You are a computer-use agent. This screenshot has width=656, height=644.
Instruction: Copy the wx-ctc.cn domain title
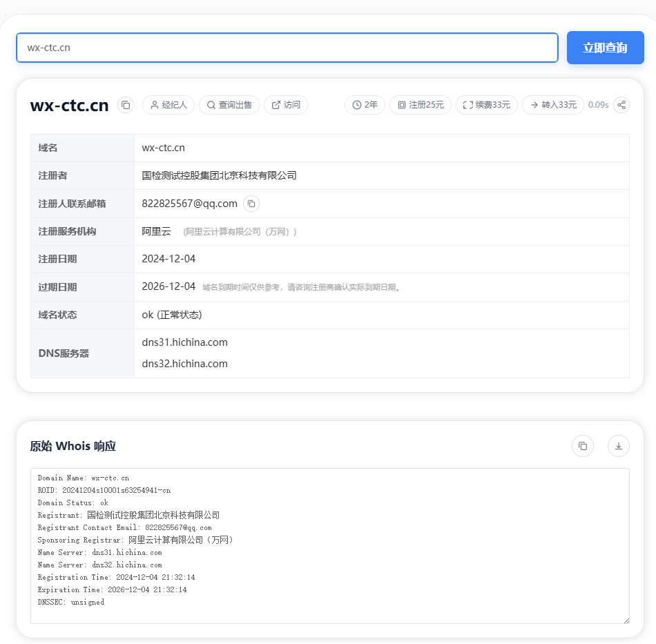click(x=126, y=105)
